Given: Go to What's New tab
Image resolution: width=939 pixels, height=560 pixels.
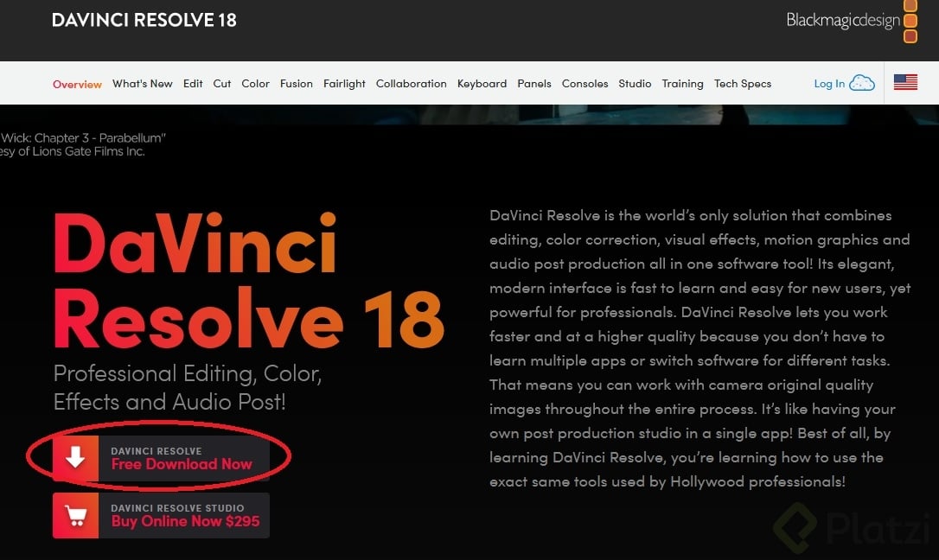Looking at the screenshot, I should pyautogui.click(x=143, y=84).
